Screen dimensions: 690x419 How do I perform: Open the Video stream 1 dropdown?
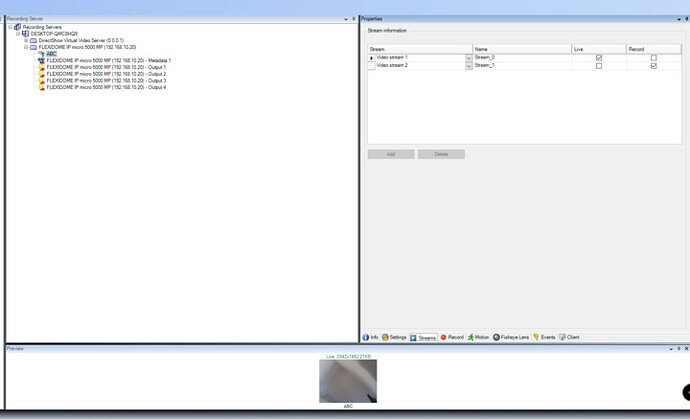coord(469,58)
